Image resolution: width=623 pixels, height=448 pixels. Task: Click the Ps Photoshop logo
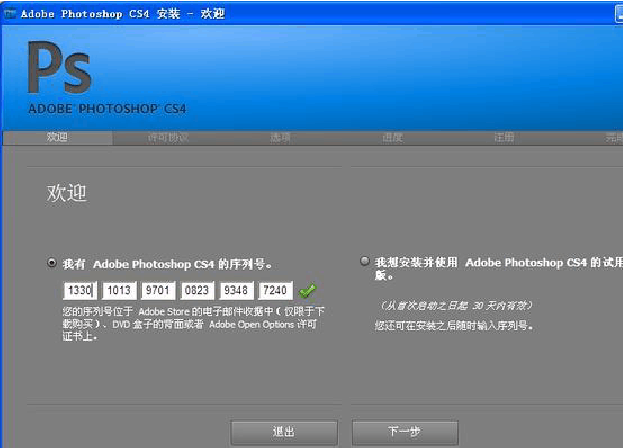coord(59,71)
